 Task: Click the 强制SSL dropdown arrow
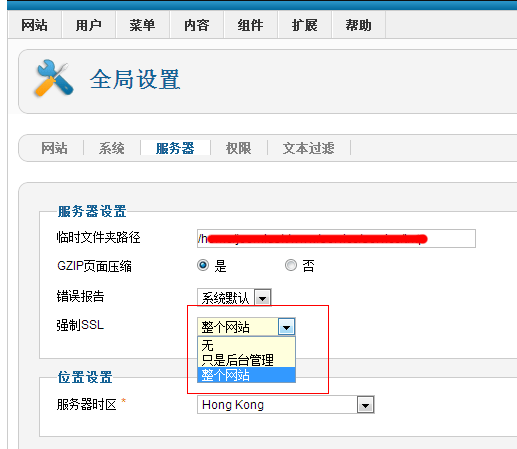point(286,327)
